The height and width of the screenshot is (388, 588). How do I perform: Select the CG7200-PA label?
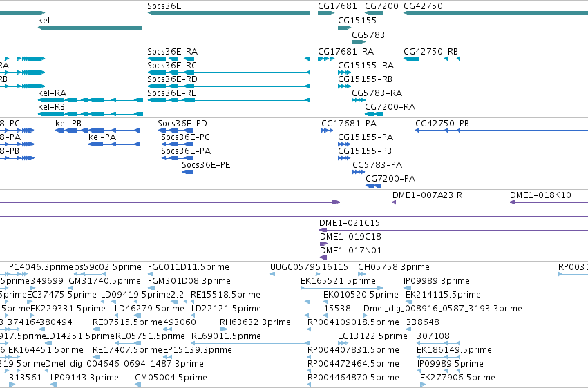(x=390, y=179)
